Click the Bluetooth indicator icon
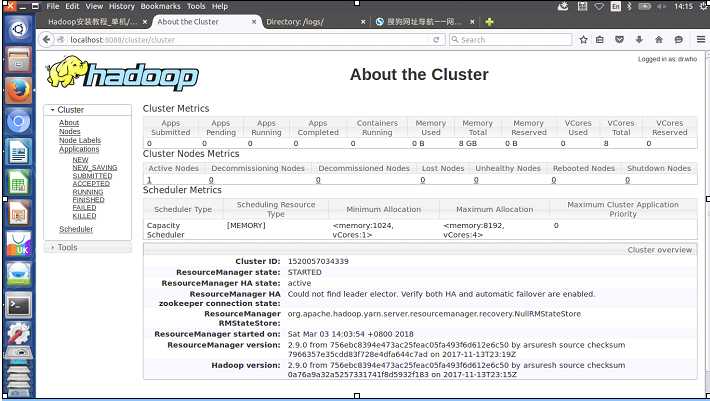 [x=629, y=6]
